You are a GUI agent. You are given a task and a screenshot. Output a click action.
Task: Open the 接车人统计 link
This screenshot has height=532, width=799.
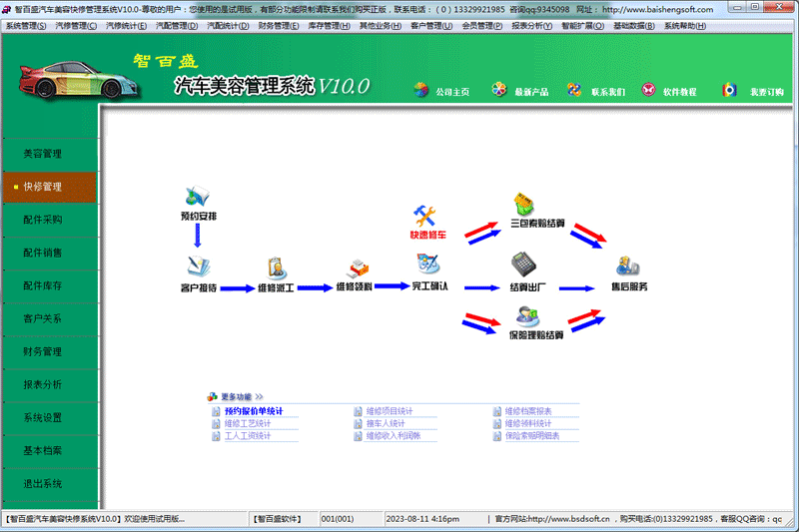[386, 423]
